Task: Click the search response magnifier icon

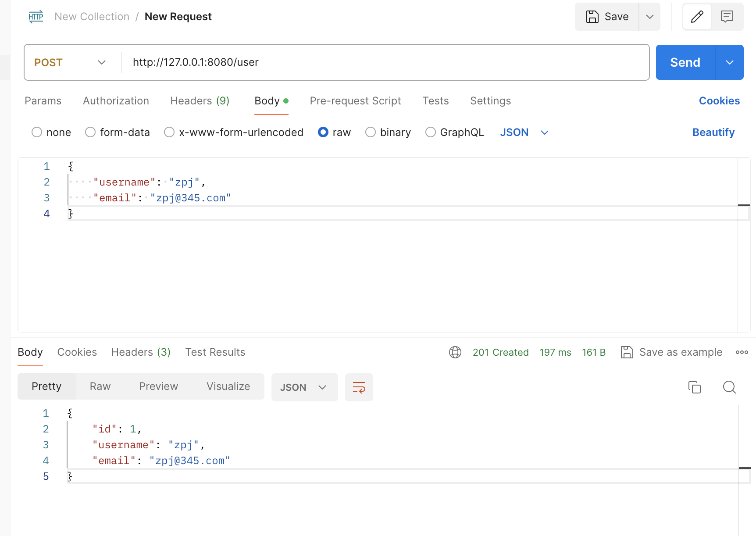Action: pos(729,387)
